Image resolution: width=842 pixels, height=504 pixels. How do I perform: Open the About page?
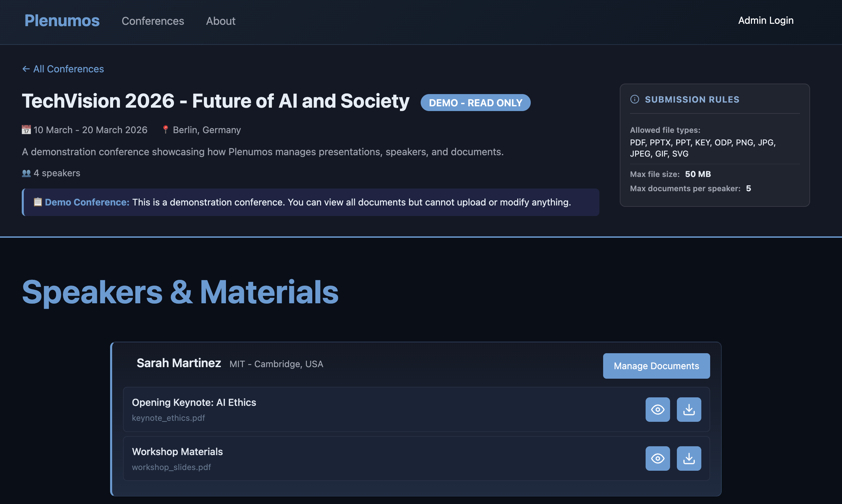tap(221, 21)
